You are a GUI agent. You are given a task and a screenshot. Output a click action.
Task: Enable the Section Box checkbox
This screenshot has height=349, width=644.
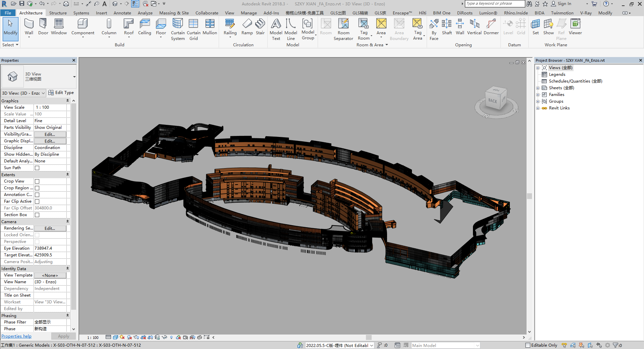pyautogui.click(x=37, y=215)
